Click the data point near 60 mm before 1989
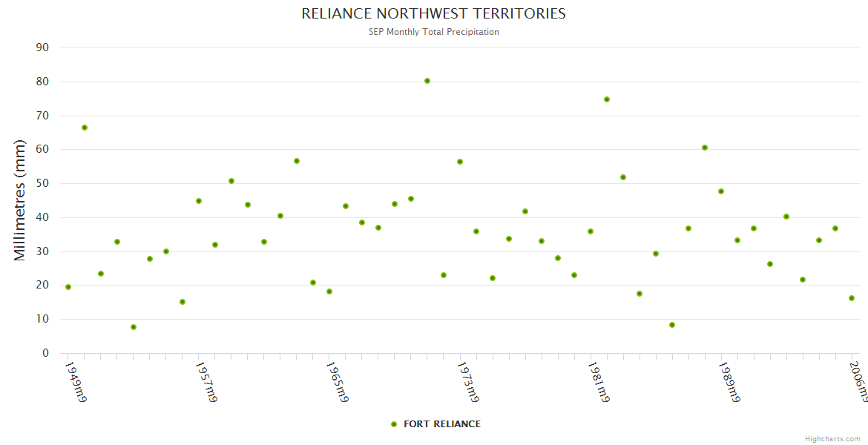 705,148
